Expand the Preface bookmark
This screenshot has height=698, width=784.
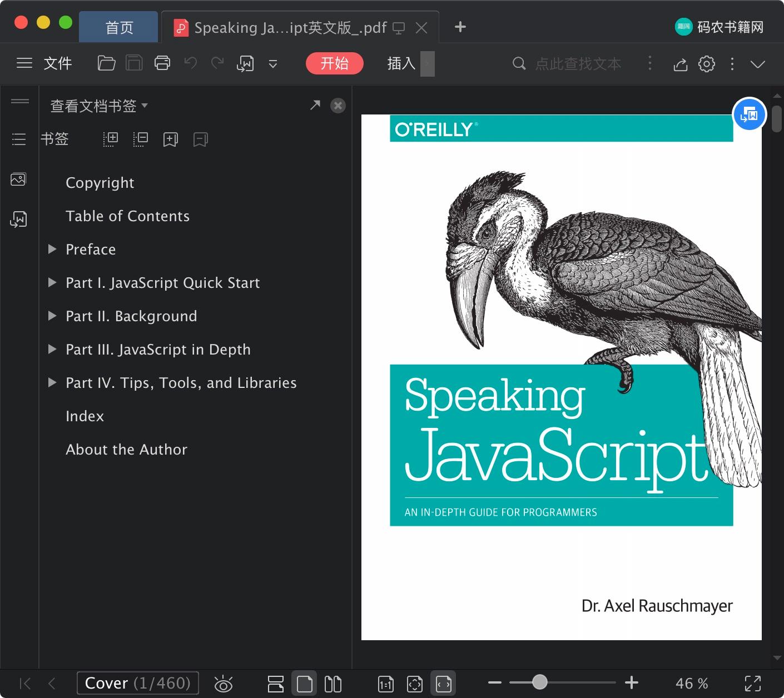point(52,249)
